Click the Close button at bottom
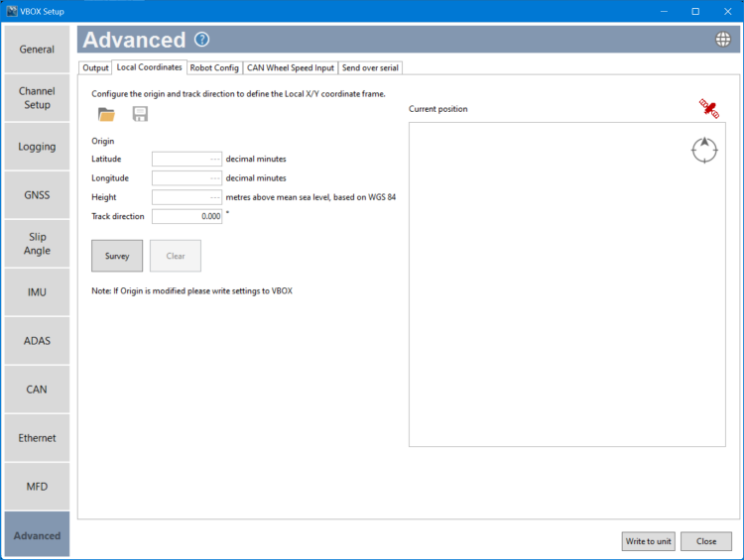744x560 pixels. pyautogui.click(x=706, y=541)
